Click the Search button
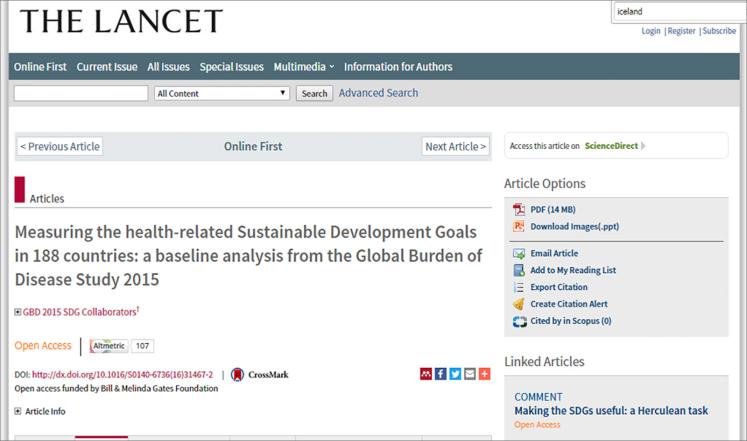The height and width of the screenshot is (441, 747). (x=314, y=94)
